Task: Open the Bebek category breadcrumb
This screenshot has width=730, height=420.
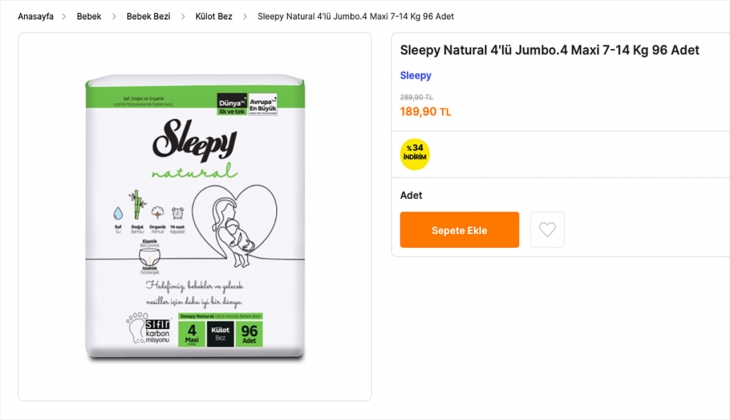Action: [x=89, y=17]
